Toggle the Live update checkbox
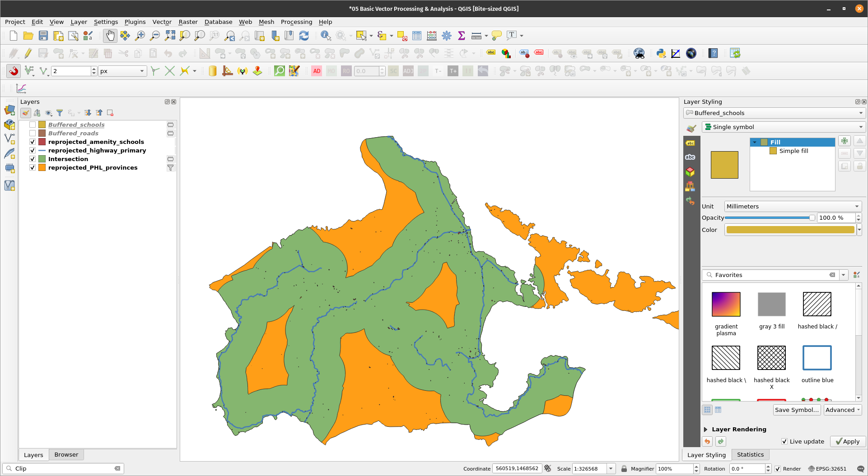The height and width of the screenshot is (476, 868). tap(784, 441)
